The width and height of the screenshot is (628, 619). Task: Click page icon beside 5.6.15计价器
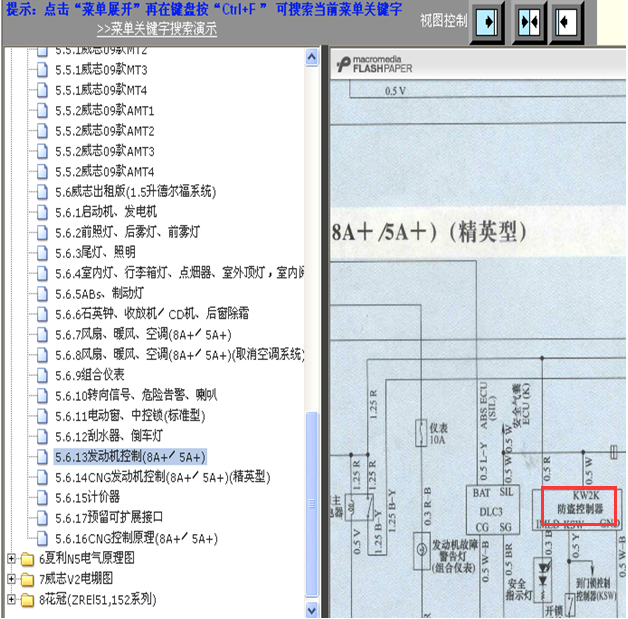(x=42, y=498)
